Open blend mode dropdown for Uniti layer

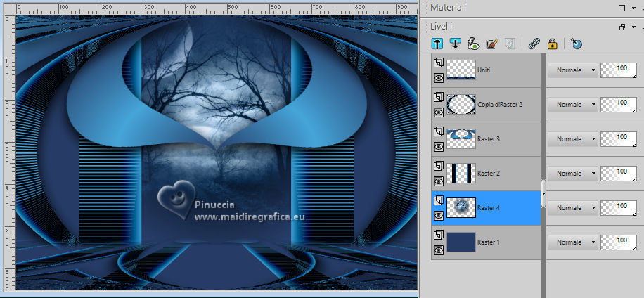[573, 70]
